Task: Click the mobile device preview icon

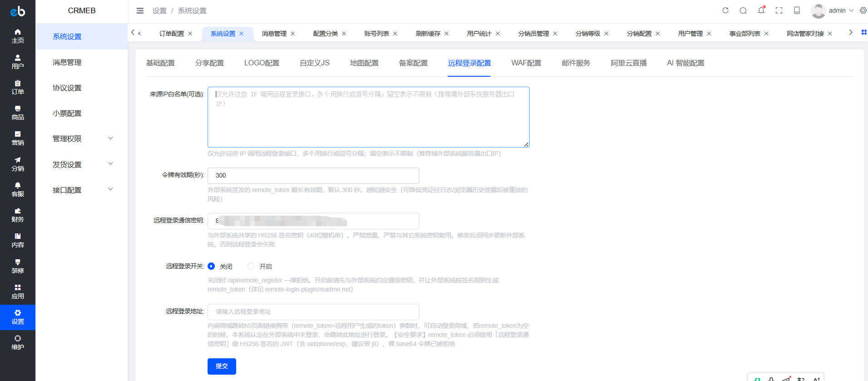Action: (x=797, y=10)
